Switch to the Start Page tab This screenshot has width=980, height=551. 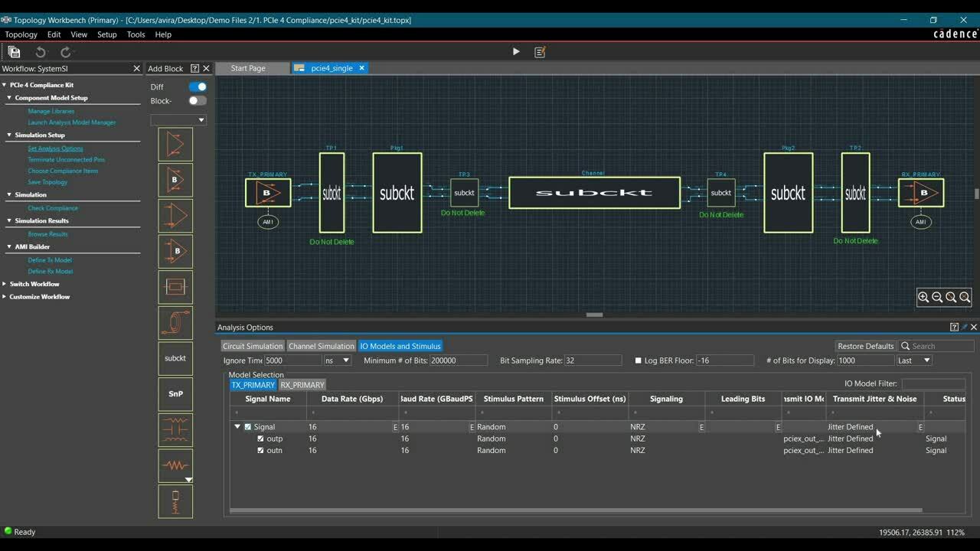click(x=248, y=68)
